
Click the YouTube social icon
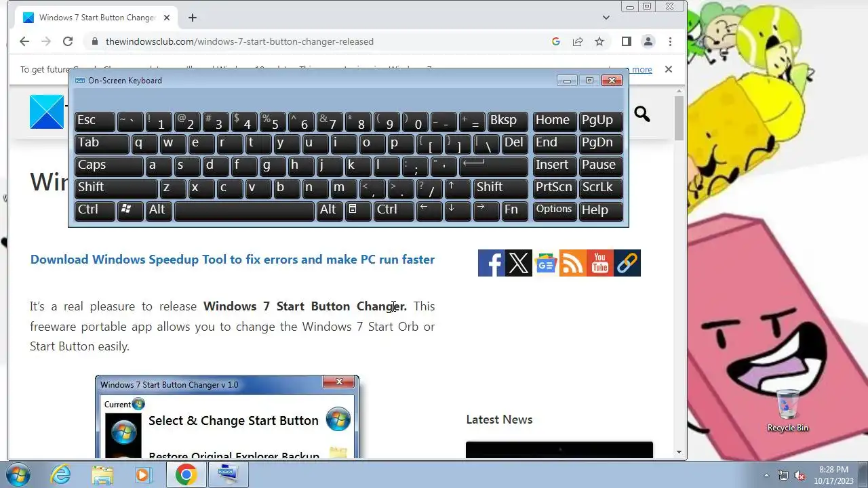[x=600, y=263]
